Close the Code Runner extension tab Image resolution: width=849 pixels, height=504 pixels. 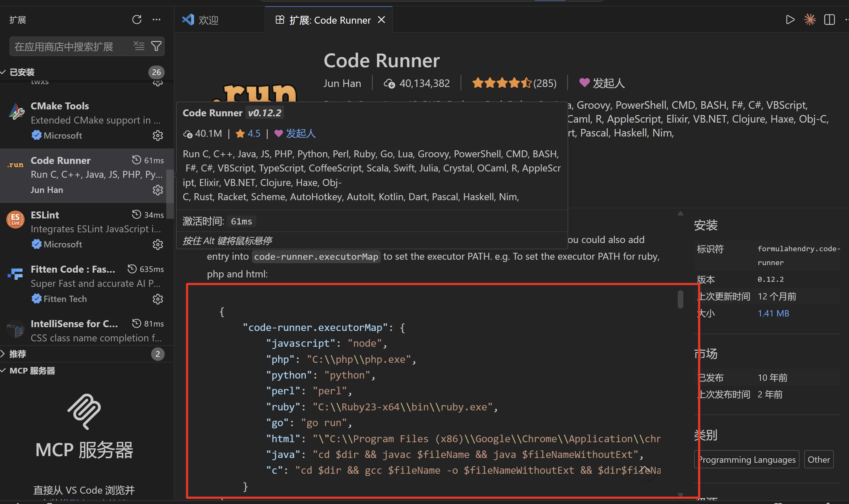coord(382,20)
